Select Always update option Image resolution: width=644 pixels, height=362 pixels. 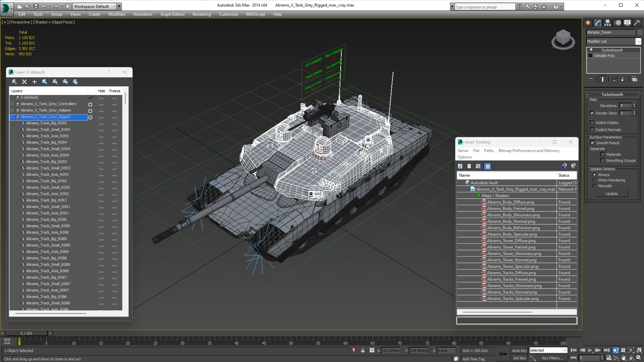tap(594, 174)
